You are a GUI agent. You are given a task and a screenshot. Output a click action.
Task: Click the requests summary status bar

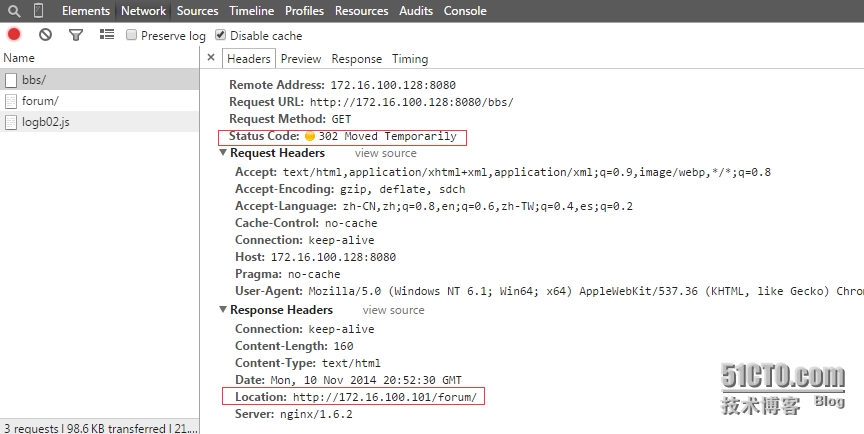tap(99, 427)
